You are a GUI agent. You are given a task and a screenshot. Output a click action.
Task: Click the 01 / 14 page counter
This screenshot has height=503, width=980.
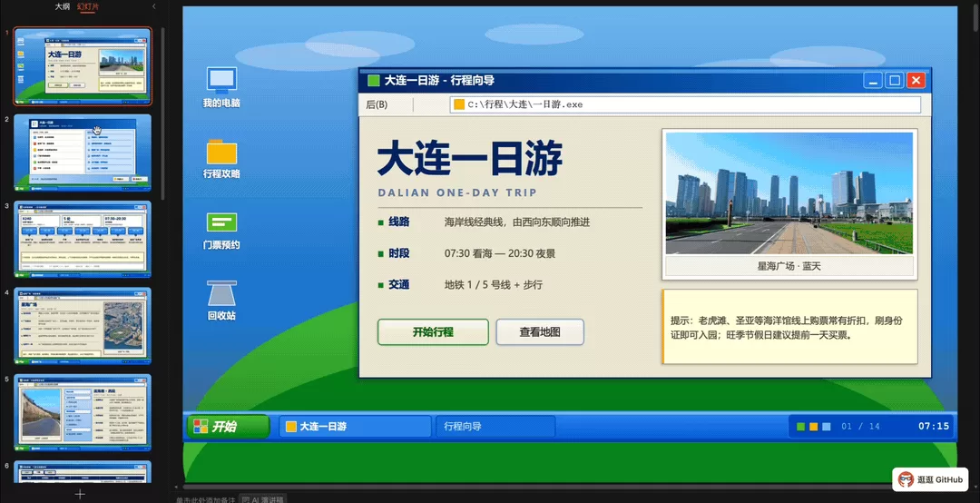860,426
